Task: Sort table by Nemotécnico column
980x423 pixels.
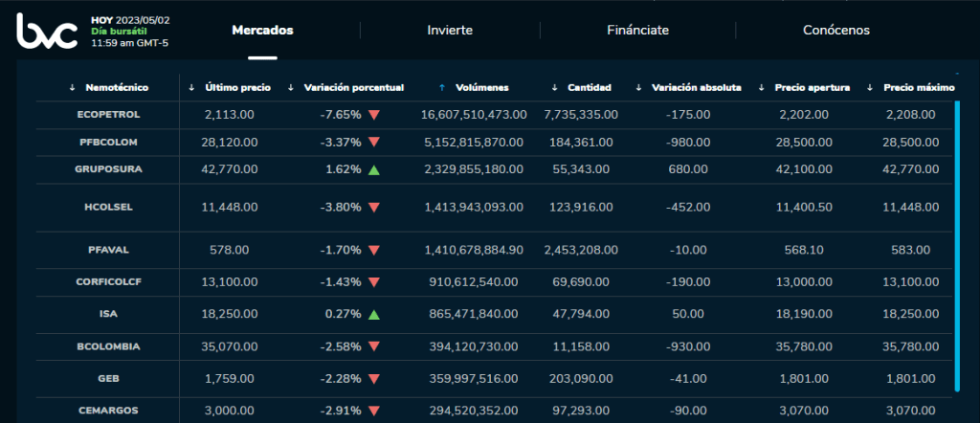Action: pos(117,88)
